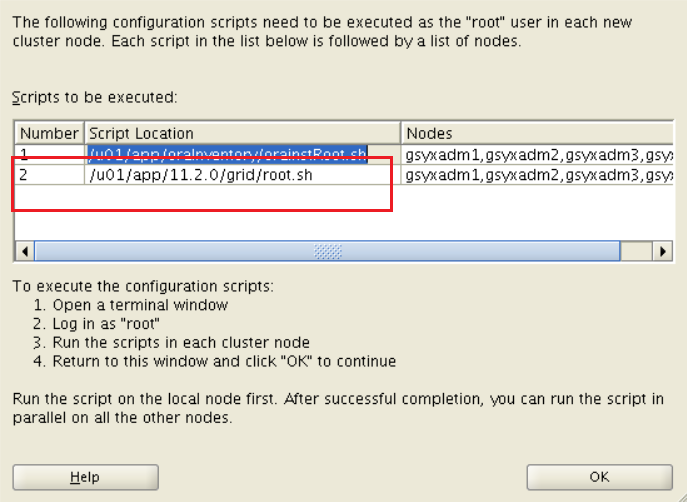Click the horizontal scrollbar right arrow
Image resolution: width=687 pixels, height=502 pixels.
coord(662,251)
